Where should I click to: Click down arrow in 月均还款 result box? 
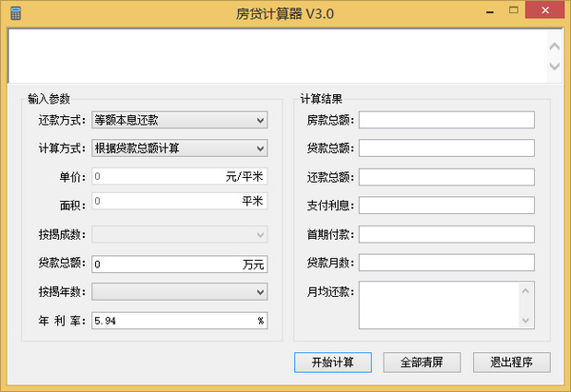525,321
